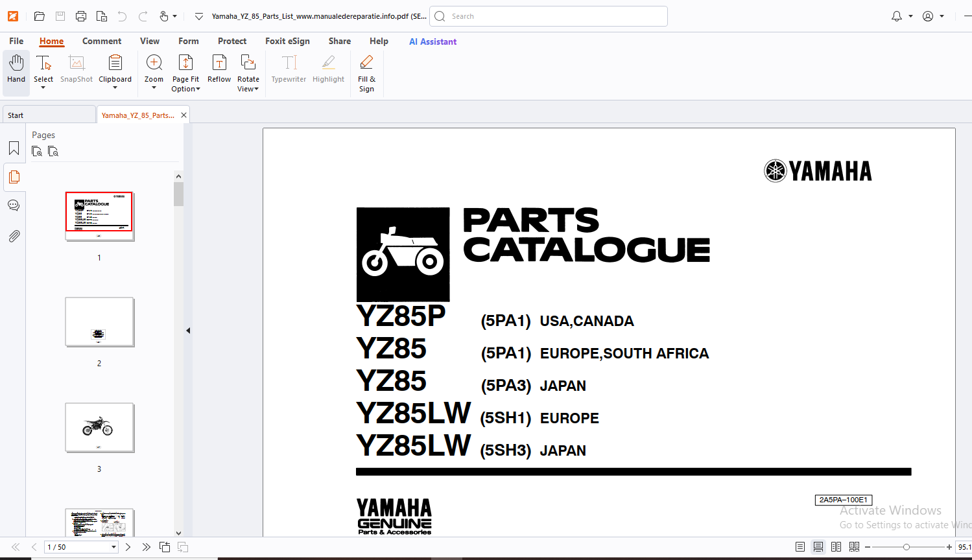Select the Highlight tool
This screenshot has width=972, height=560.
328,69
